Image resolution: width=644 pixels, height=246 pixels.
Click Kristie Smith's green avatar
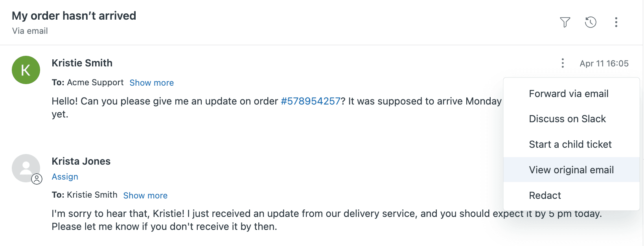26,70
